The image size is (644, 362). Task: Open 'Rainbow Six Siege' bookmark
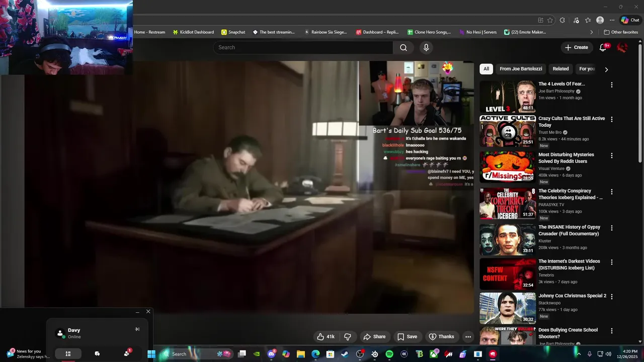(326, 32)
